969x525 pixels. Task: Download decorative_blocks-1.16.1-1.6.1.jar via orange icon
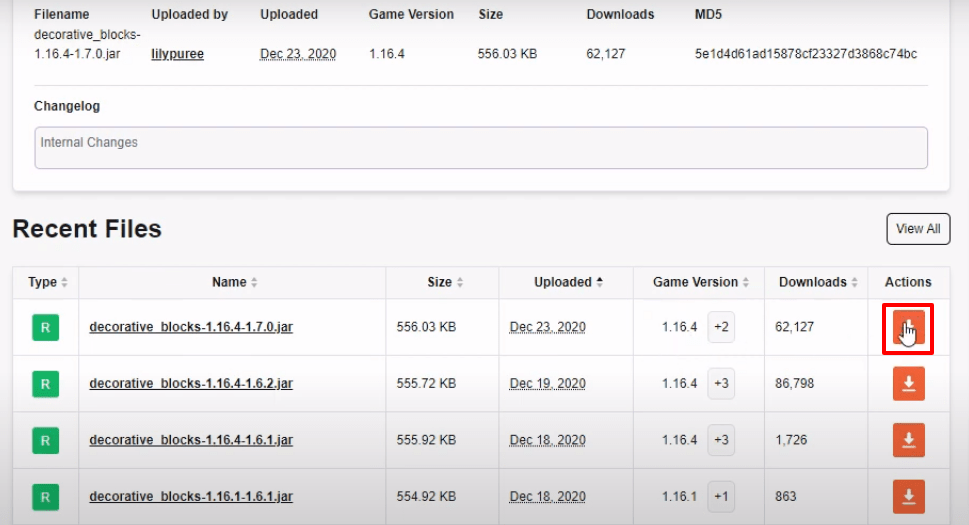[x=908, y=497]
